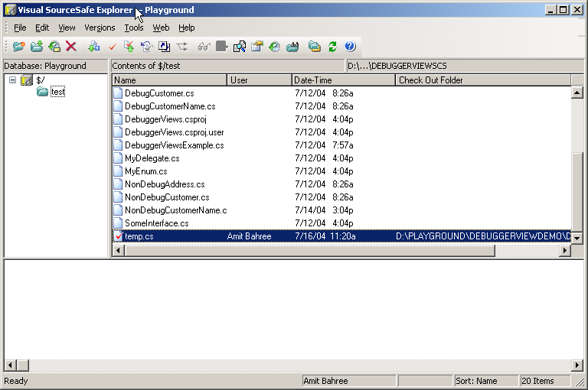Select the checked-out temp.cs file
588x390 pixels.
pos(139,236)
